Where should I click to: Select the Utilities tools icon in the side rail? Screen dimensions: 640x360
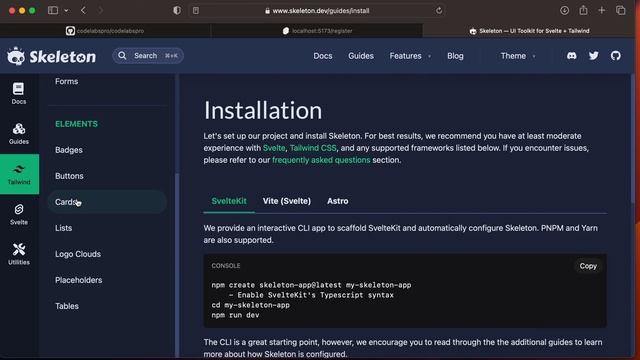[x=19, y=249]
